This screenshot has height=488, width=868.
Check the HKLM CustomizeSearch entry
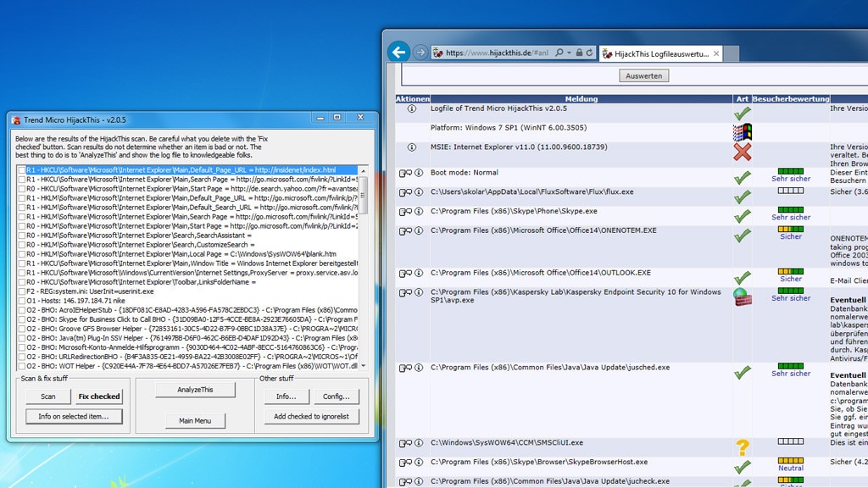pyautogui.click(x=21, y=245)
